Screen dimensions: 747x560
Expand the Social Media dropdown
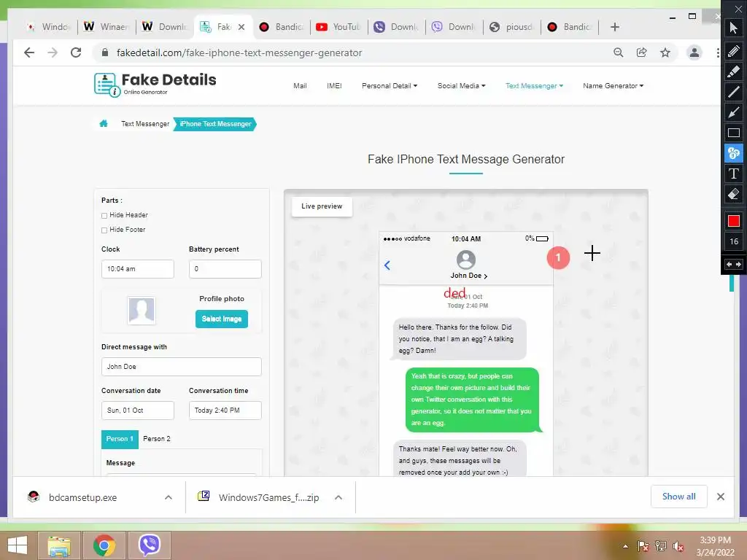[x=461, y=86]
